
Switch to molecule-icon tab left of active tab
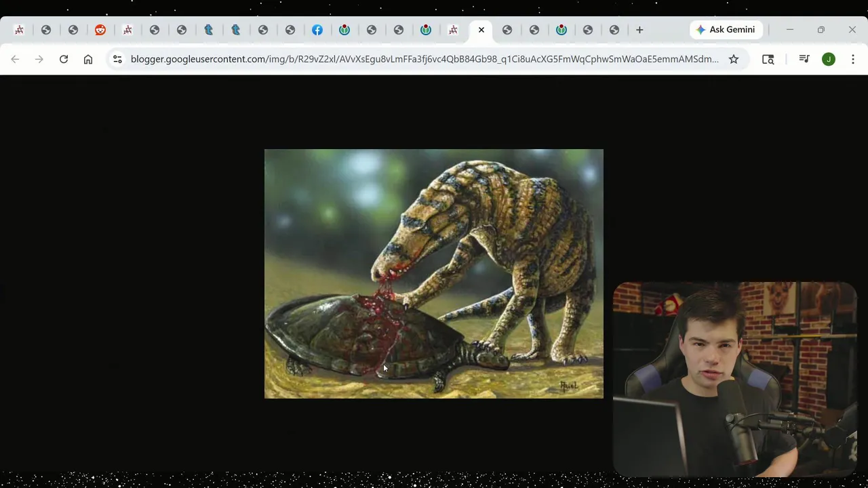[453, 30]
